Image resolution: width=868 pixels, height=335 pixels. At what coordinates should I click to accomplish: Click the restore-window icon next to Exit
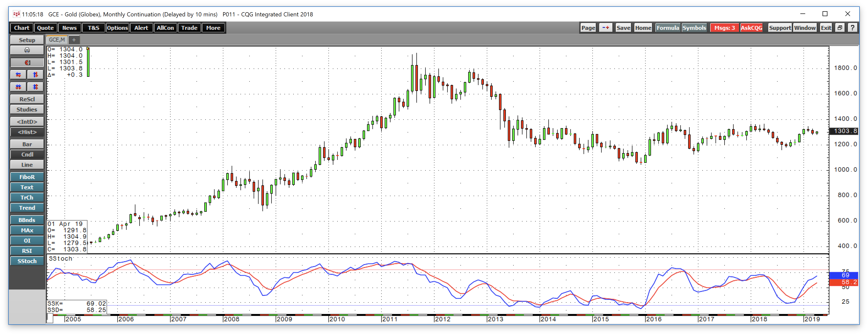pyautogui.click(x=840, y=28)
